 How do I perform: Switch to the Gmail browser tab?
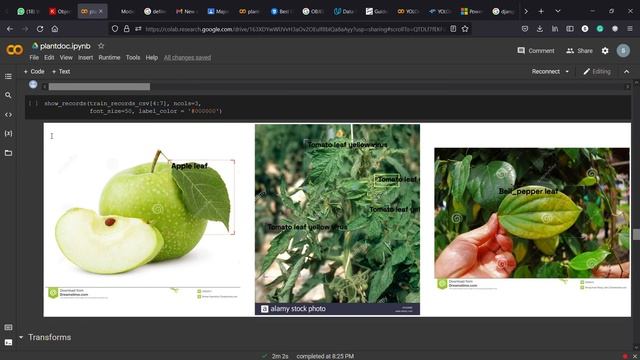tap(186, 11)
